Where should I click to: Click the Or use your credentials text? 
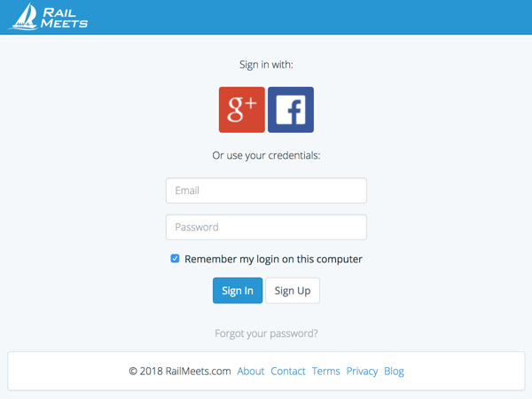click(x=266, y=155)
